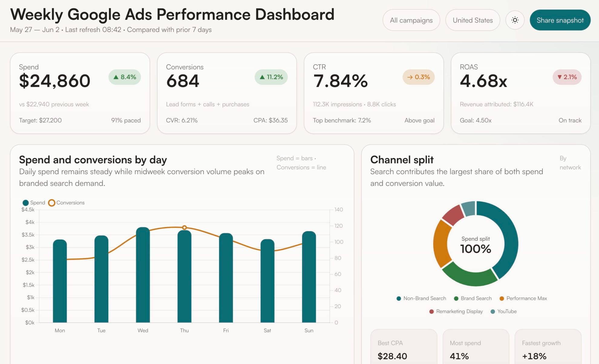Click the Goal: 4.50x text
The image size is (599, 364).
coord(476,120)
